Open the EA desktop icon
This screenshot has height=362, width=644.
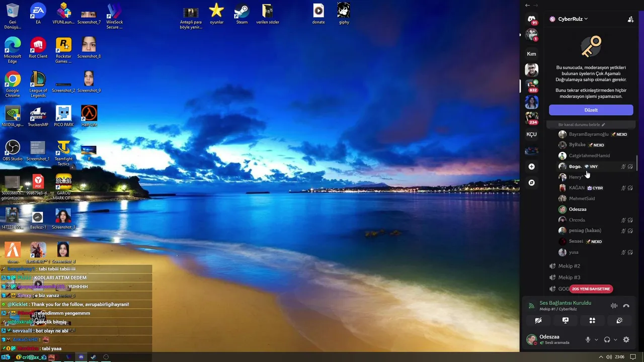pyautogui.click(x=38, y=14)
